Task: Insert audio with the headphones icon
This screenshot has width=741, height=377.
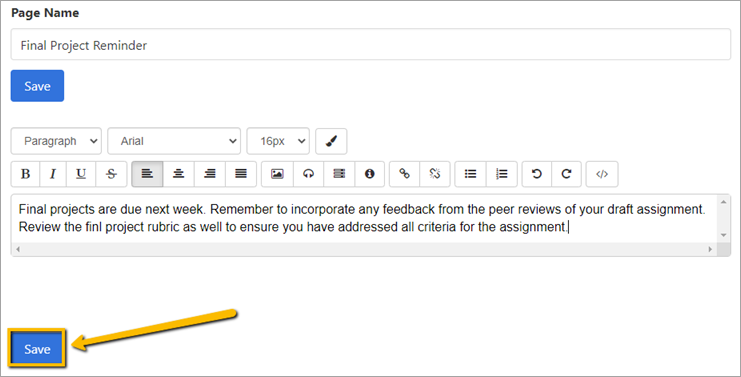Action: pos(309,174)
